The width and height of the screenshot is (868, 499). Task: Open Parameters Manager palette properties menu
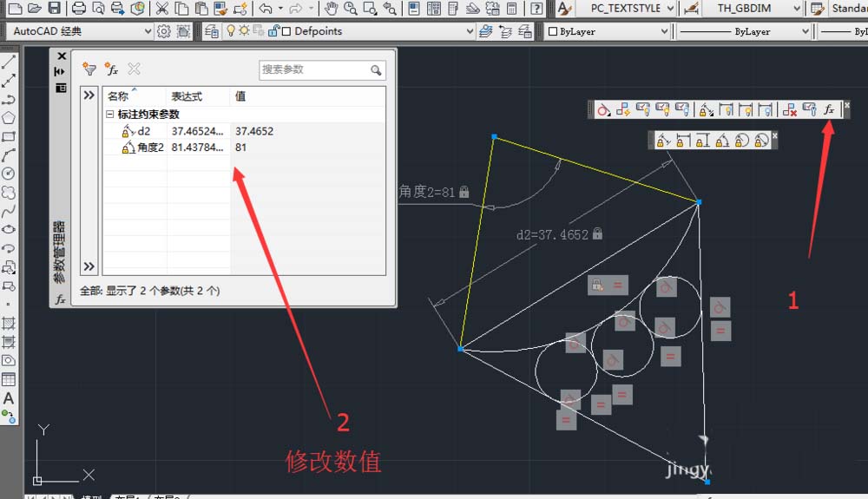pos(61,88)
